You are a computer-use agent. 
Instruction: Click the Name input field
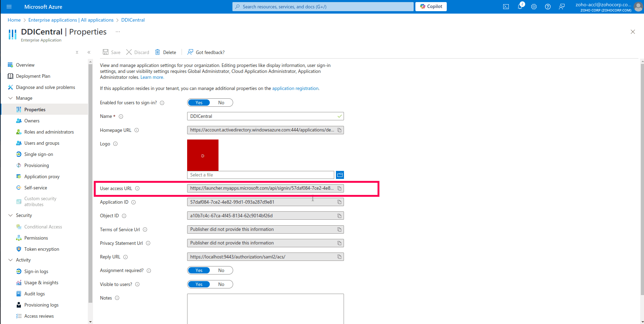point(266,116)
